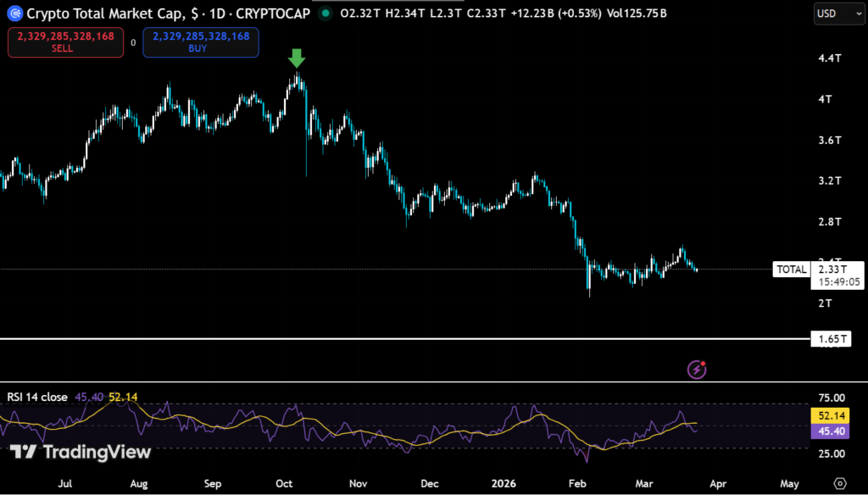Click the blue BUY order button
The image size is (868, 495).
point(200,42)
